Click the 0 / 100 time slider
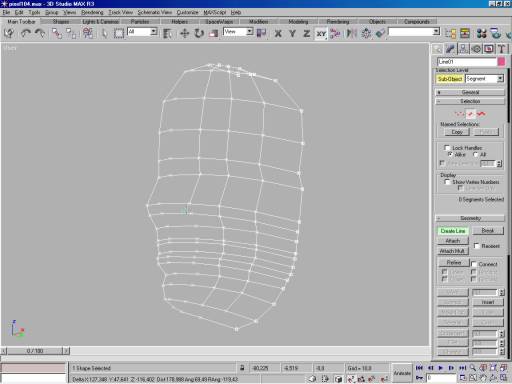Image resolution: width=512 pixels, height=384 pixels. click(x=35, y=351)
